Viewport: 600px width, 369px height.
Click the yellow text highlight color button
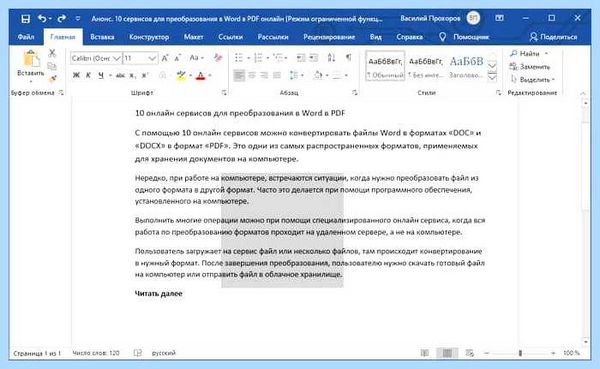coord(181,75)
